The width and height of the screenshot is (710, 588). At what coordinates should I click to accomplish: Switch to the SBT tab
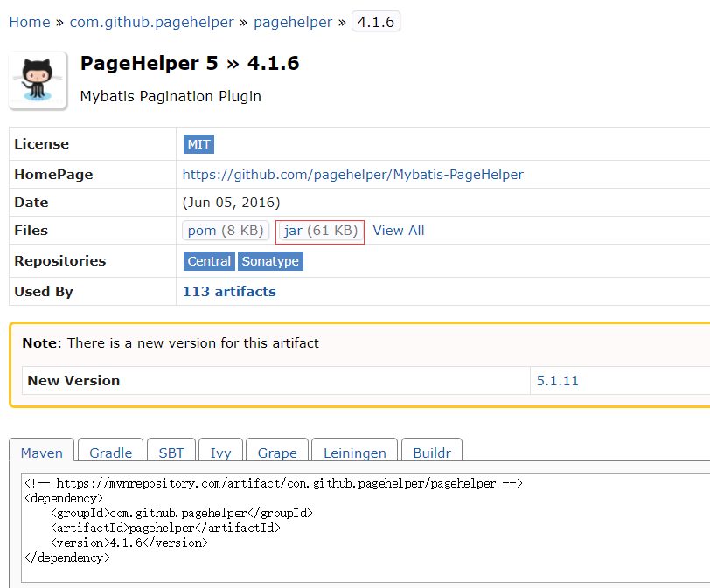tap(171, 453)
